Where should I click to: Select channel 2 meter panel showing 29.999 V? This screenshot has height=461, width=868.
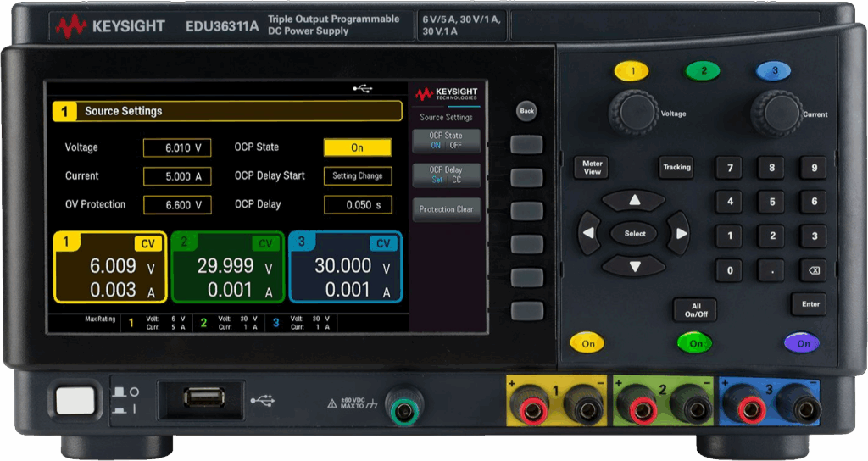(227, 267)
